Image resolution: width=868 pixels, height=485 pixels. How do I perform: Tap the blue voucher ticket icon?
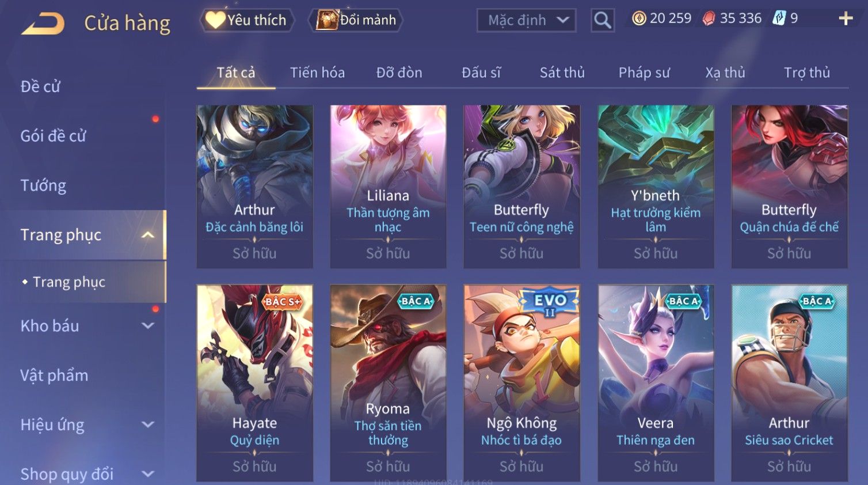click(779, 18)
